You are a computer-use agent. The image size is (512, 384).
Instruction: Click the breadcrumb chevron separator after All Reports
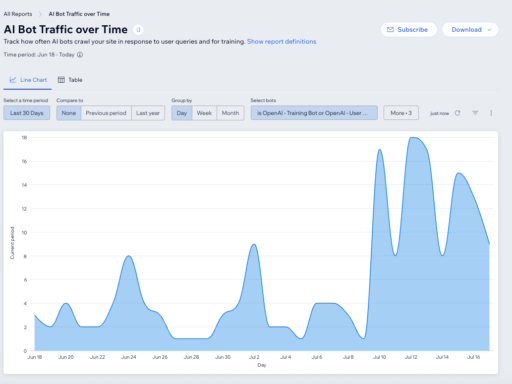pos(40,14)
